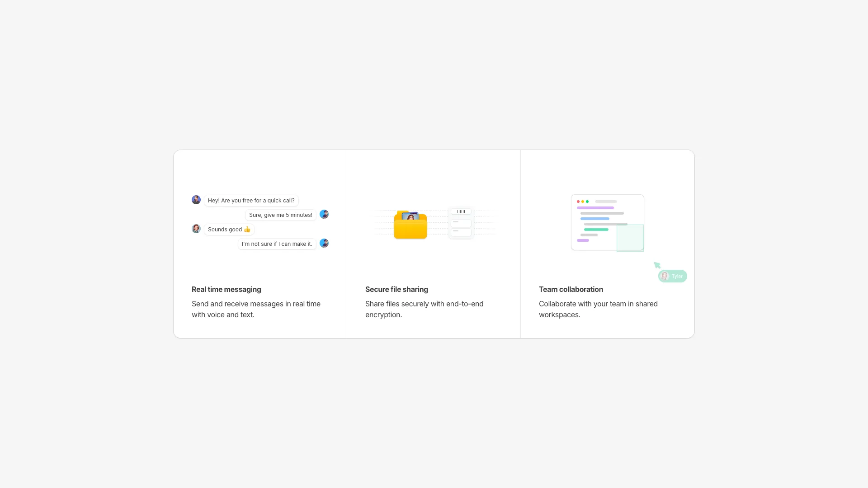Click the avatar beside 'Sounds good' message

pos(196,229)
